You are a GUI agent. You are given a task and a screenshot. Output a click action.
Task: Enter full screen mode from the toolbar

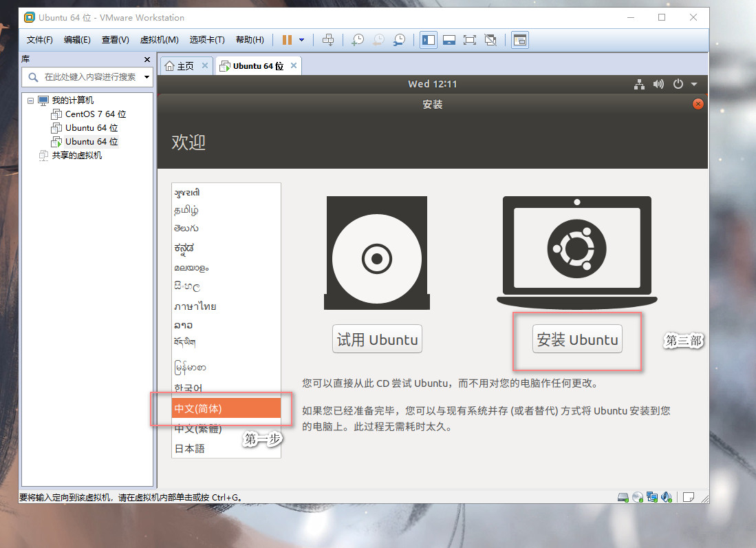click(470, 40)
